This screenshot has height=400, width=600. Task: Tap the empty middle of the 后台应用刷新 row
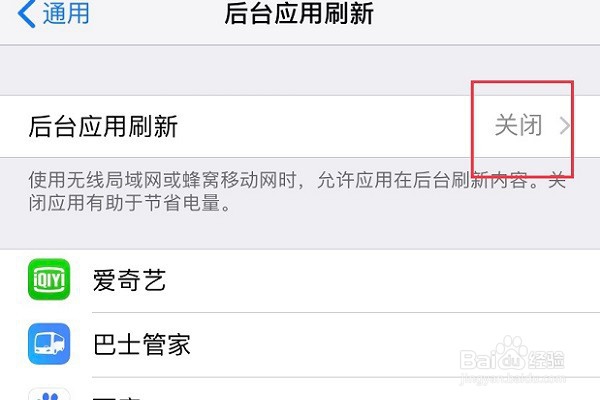(x=325, y=126)
